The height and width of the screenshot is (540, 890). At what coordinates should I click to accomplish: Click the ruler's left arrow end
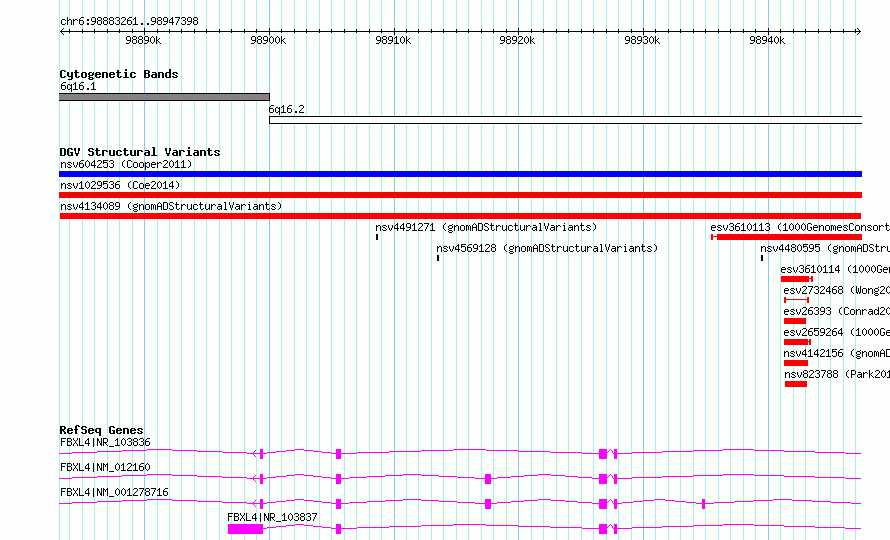click(62, 31)
